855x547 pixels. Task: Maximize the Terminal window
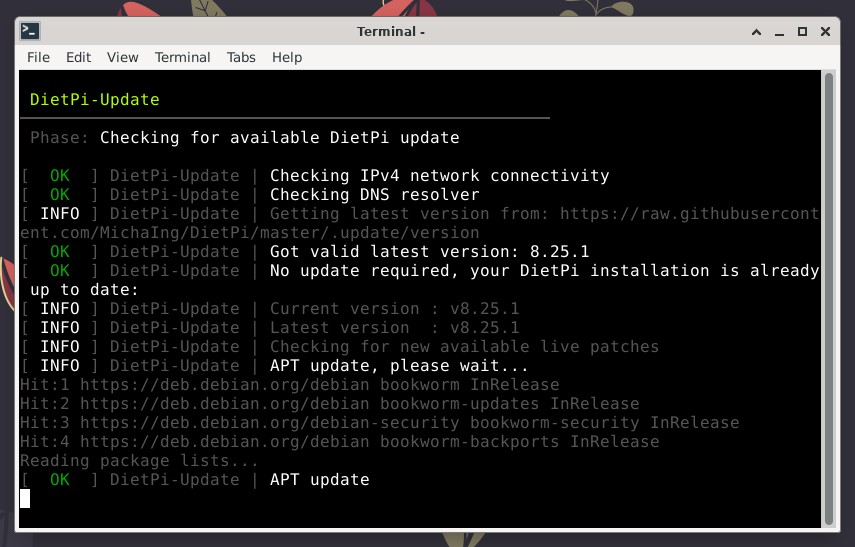pyautogui.click(x=802, y=32)
